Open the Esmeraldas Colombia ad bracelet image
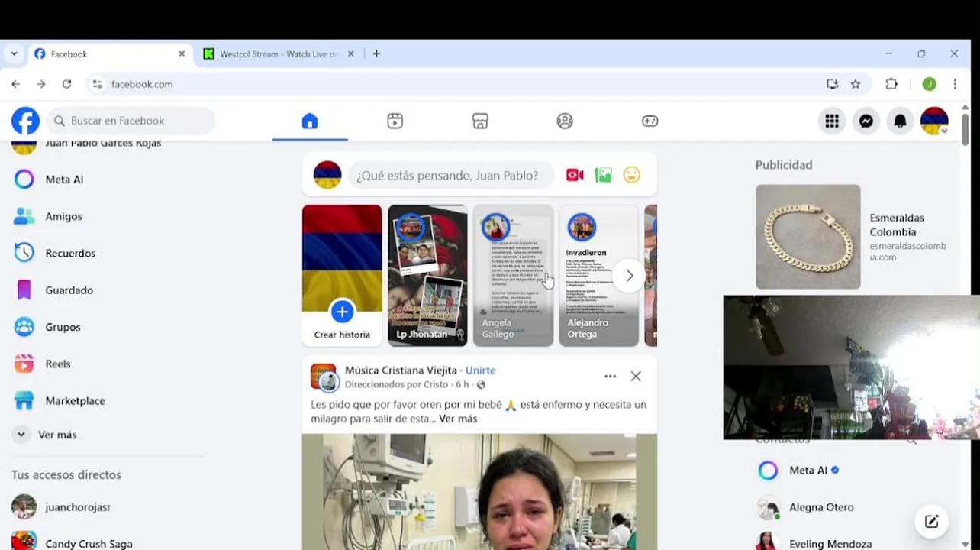This screenshot has height=550, width=980. [x=808, y=237]
